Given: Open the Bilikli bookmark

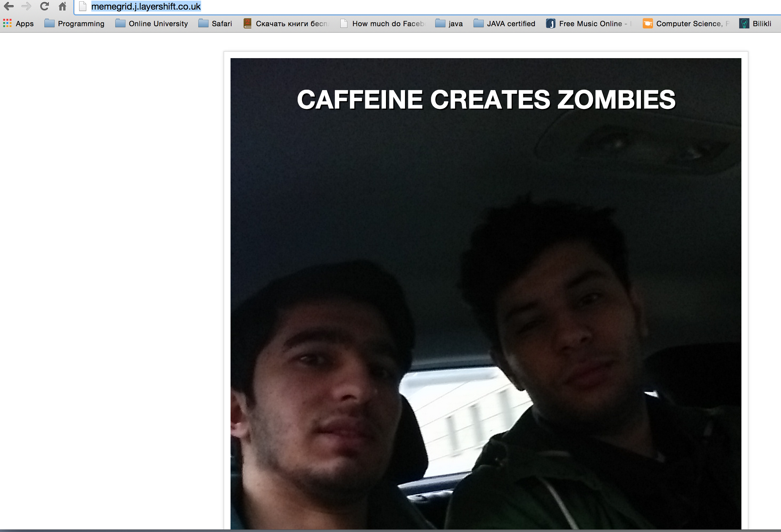Looking at the screenshot, I should (755, 24).
